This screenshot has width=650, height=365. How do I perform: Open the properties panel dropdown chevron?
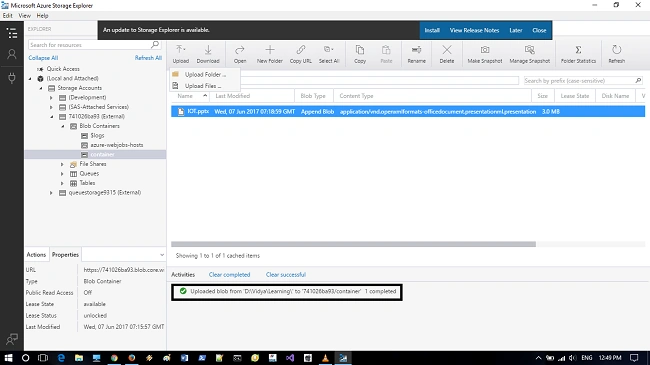(162, 255)
